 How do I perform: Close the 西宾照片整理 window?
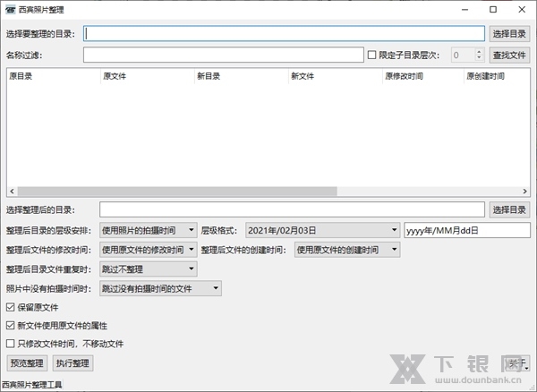pyautogui.click(x=522, y=10)
